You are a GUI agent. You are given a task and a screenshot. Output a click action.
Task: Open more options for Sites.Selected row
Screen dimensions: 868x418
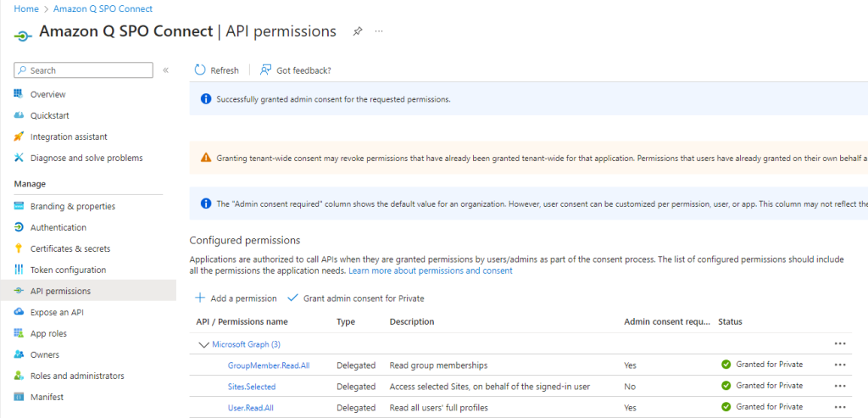(840, 386)
